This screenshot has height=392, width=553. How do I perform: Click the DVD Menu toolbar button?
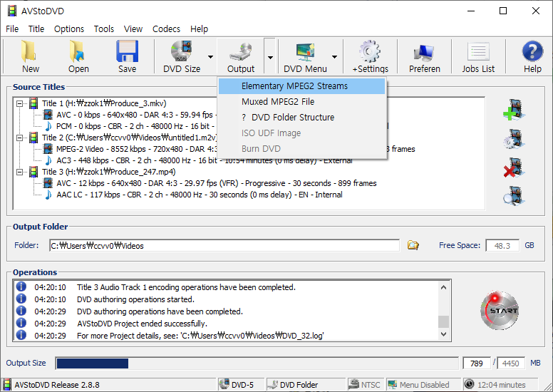pos(305,56)
